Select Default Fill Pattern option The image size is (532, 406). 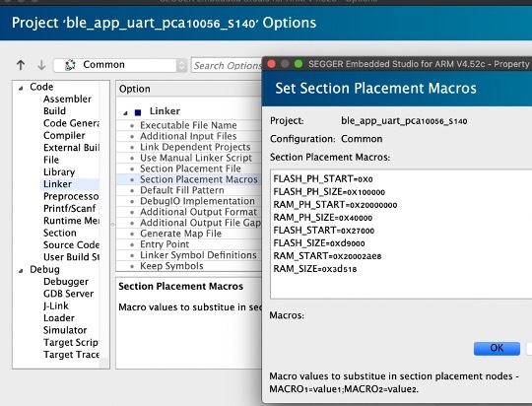(182, 190)
